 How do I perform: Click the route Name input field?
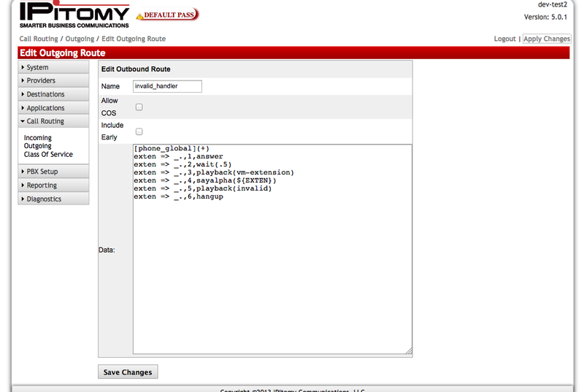pos(167,86)
